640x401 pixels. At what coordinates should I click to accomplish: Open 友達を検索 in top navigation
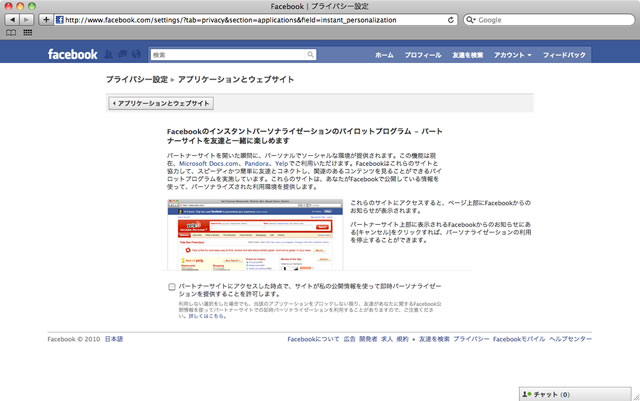(468, 55)
